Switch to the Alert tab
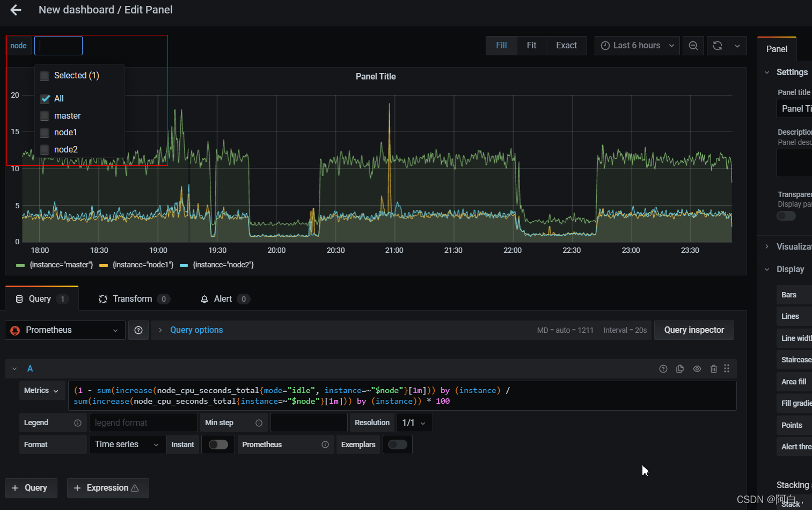 click(x=225, y=299)
